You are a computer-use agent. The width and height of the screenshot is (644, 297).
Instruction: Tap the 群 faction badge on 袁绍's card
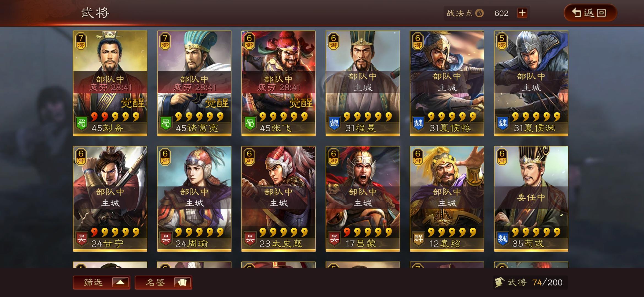(419, 238)
